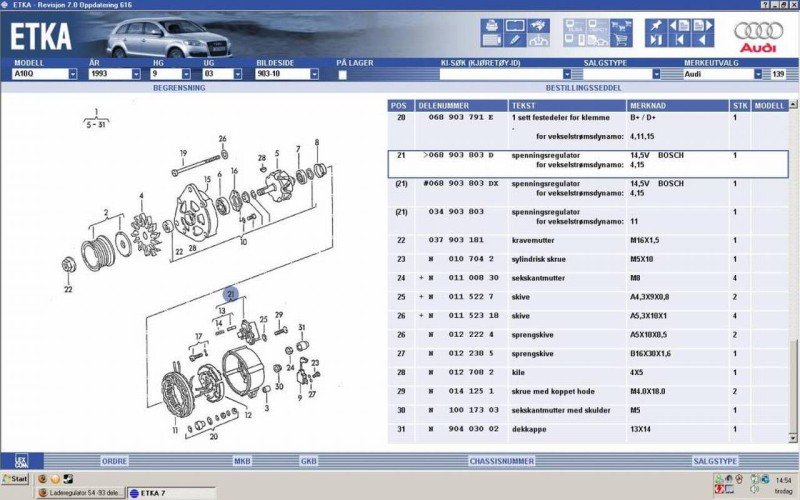This screenshot has width=800, height=500.
Task: Go to the next illustration page icon
Action: 703,25
